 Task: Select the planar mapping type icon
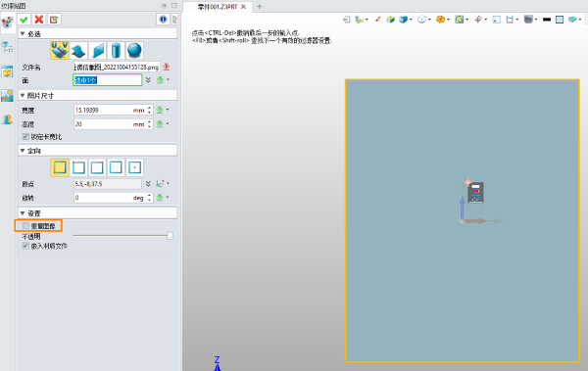(x=97, y=51)
